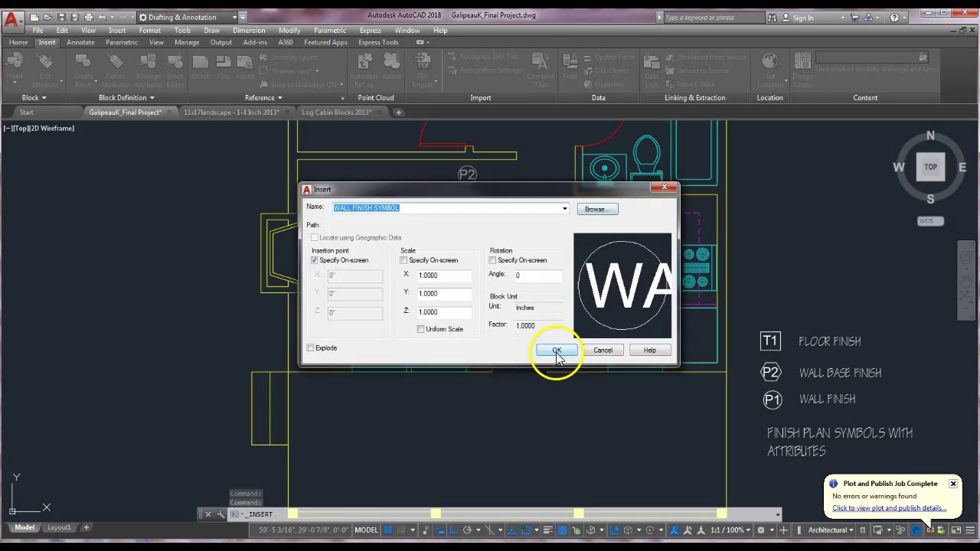Click the X scale input field
Screen dimensions: 980x551
click(x=444, y=275)
